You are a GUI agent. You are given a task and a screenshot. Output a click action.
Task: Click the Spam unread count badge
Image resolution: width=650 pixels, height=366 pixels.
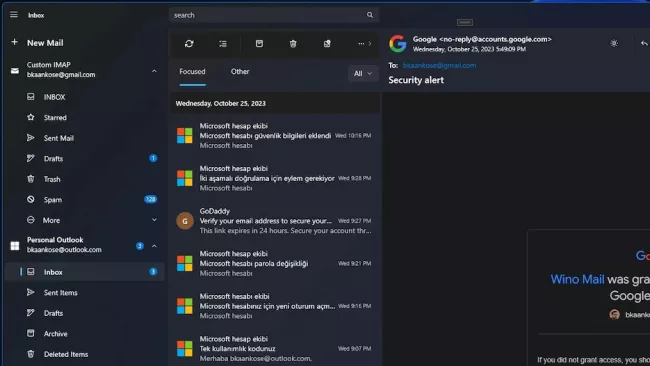point(150,199)
